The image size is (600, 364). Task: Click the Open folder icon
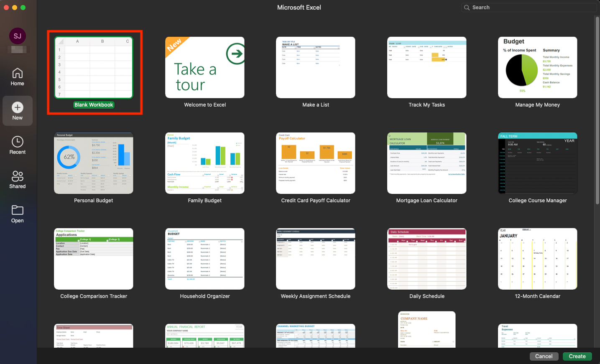point(18,210)
